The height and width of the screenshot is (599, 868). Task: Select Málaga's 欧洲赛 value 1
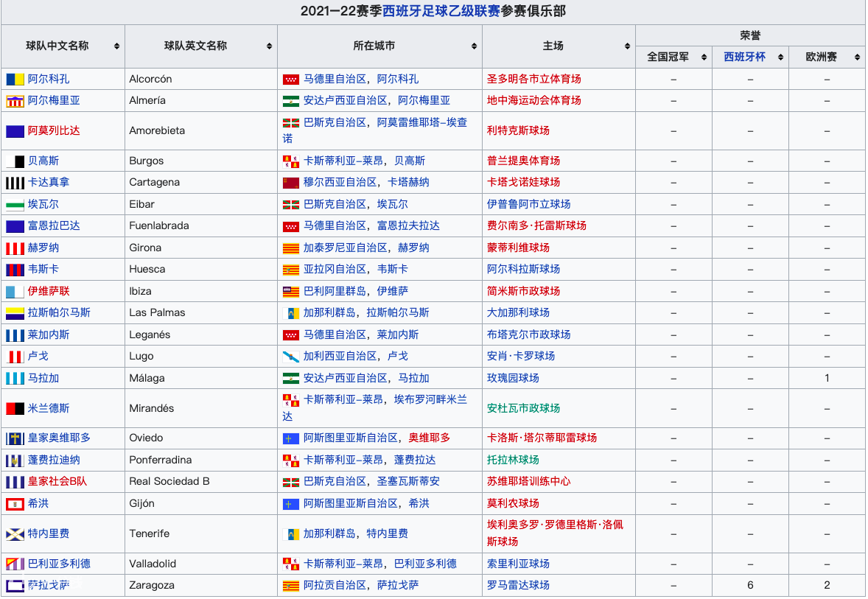[x=827, y=378]
